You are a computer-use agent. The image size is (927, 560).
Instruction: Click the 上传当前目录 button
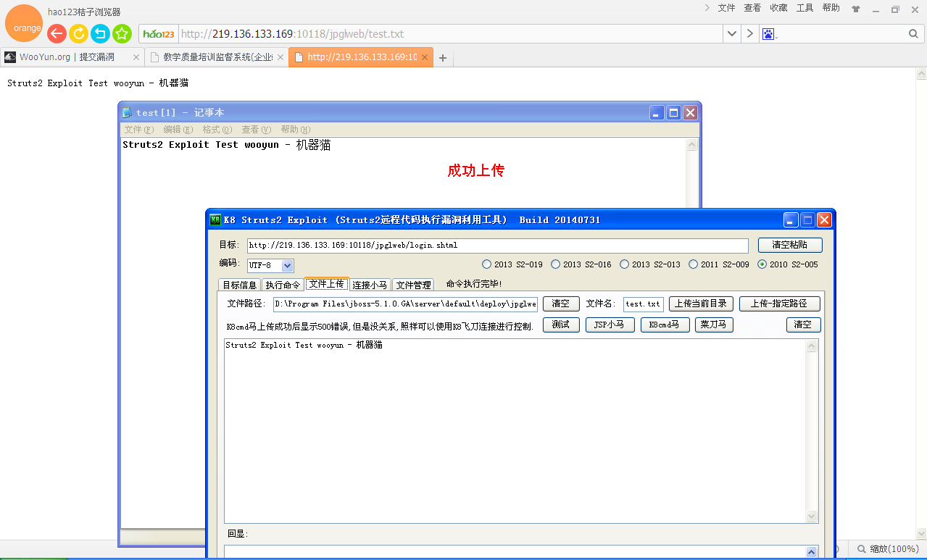pyautogui.click(x=701, y=304)
